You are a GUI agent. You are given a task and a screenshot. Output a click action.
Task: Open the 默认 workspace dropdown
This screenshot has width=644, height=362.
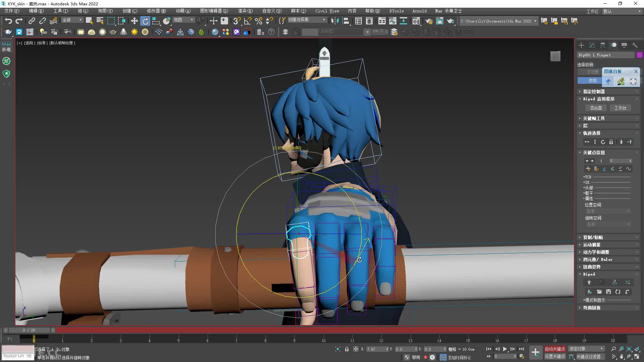click(x=622, y=11)
